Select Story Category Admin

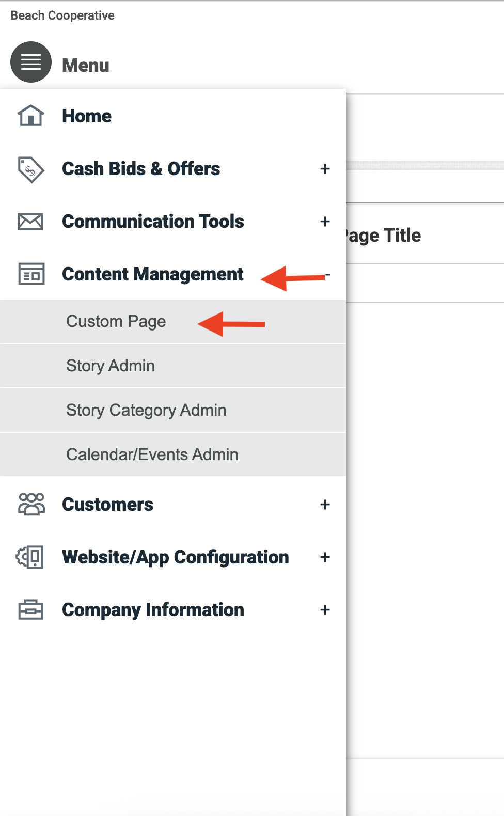click(x=173, y=411)
